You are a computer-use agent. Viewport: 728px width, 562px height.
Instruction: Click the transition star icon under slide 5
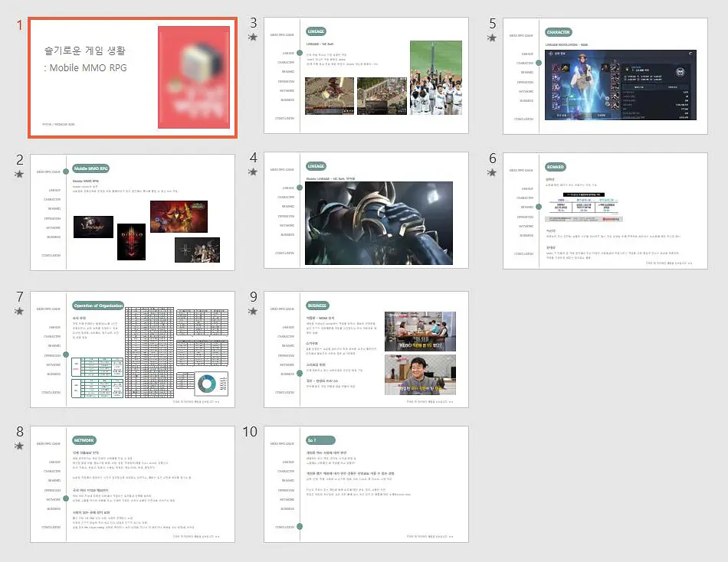492,38
